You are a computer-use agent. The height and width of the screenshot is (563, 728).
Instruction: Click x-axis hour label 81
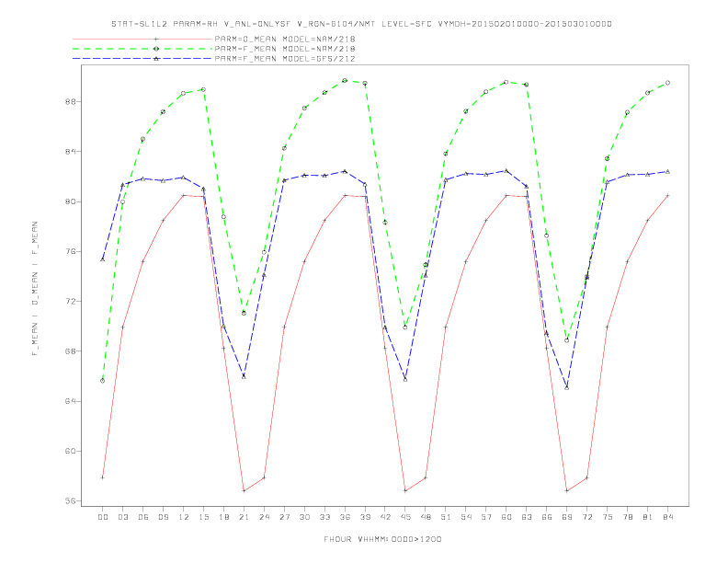pyautogui.click(x=648, y=517)
